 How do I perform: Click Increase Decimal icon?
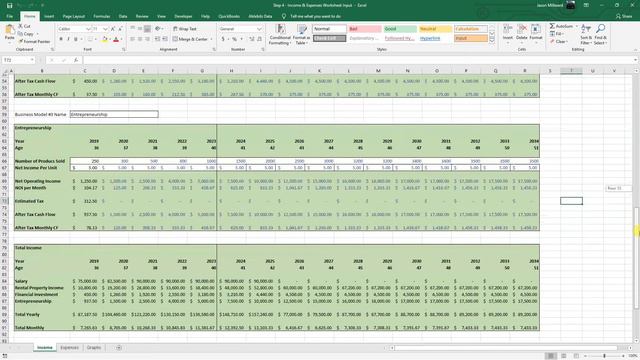coord(252,39)
